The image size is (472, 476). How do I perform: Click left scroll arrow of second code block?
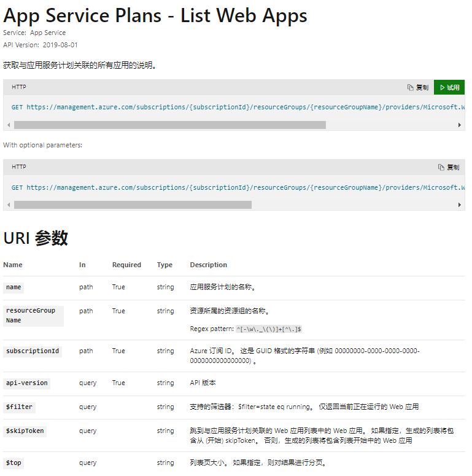[9, 205]
